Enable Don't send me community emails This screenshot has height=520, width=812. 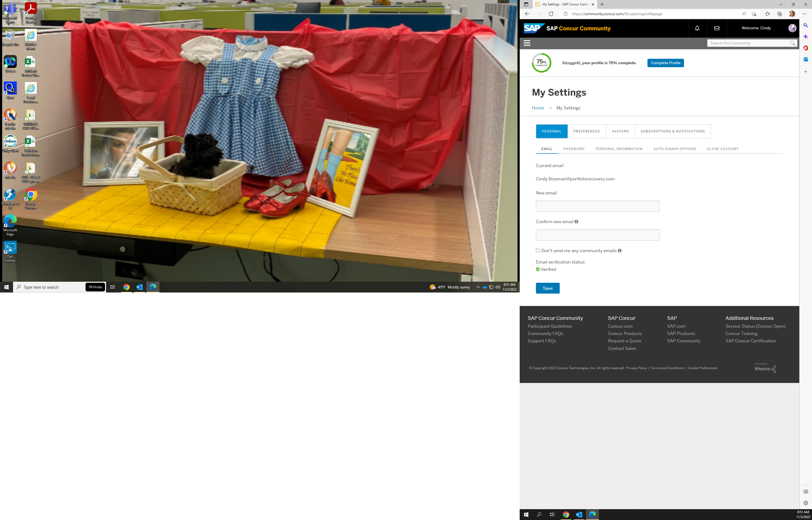(x=538, y=251)
